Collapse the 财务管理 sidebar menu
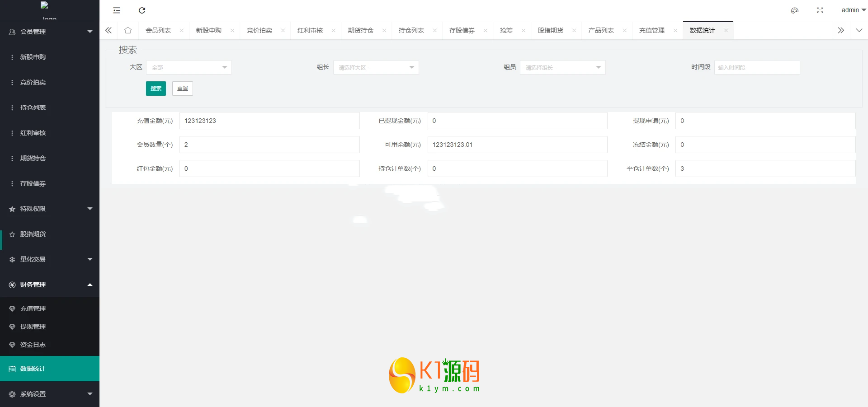 pos(50,285)
